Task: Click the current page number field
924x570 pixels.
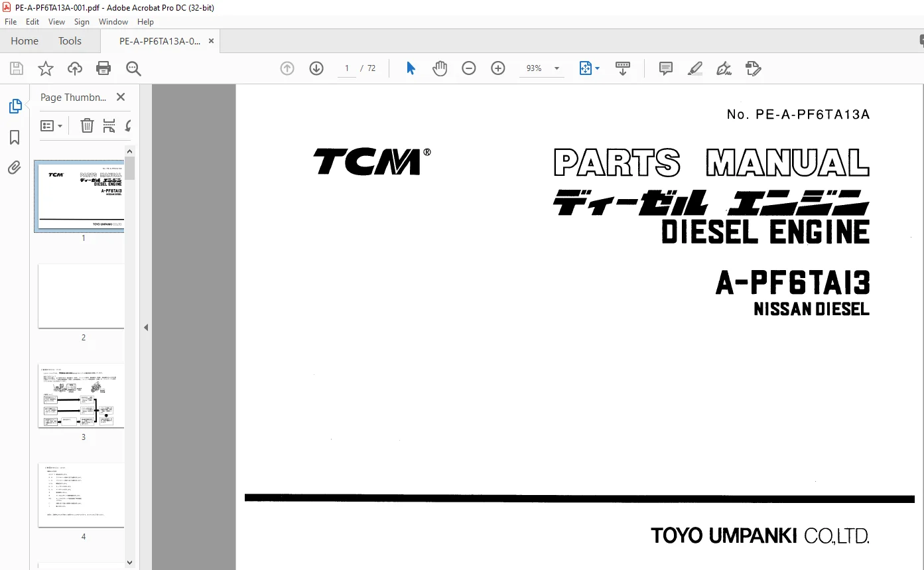Action: (347, 68)
